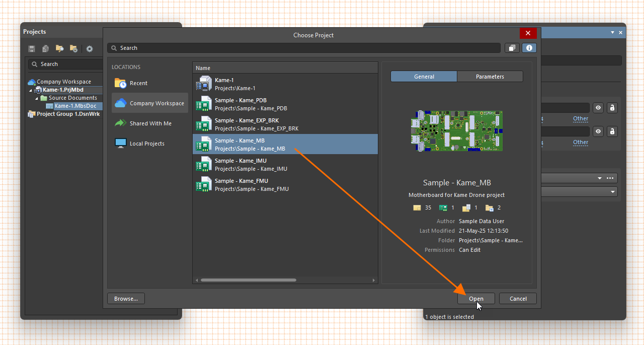Switch to the Parameters tab
644x345 pixels.
click(490, 77)
